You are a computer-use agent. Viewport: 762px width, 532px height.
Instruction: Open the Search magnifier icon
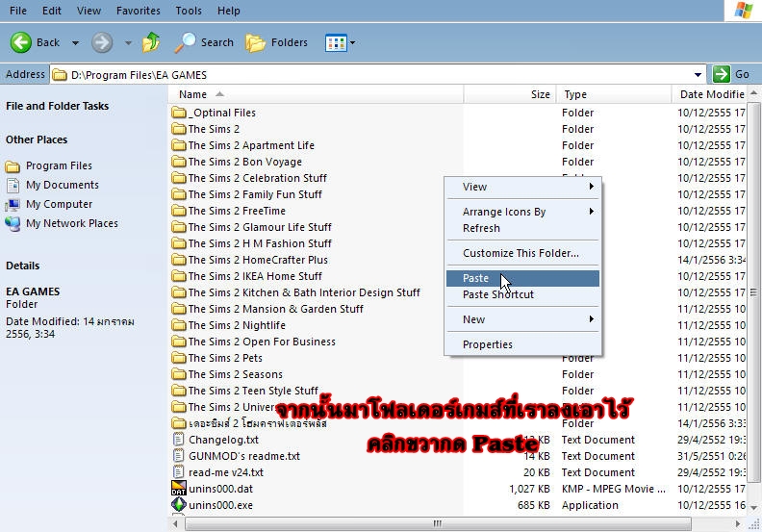coord(185,42)
